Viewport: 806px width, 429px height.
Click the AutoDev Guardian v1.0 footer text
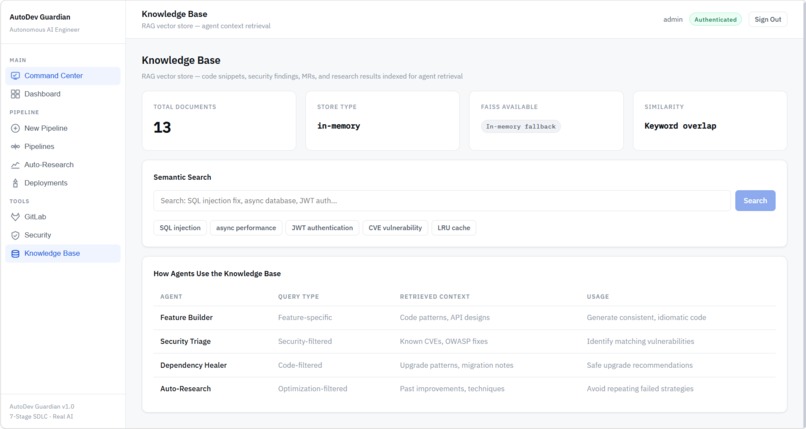[42, 406]
